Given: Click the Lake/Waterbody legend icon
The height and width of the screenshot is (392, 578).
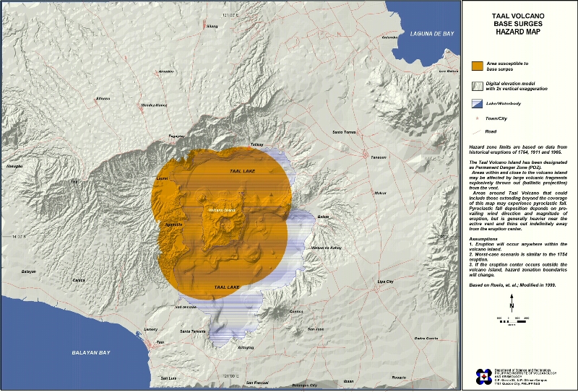Looking at the screenshot, I should pos(477,103).
